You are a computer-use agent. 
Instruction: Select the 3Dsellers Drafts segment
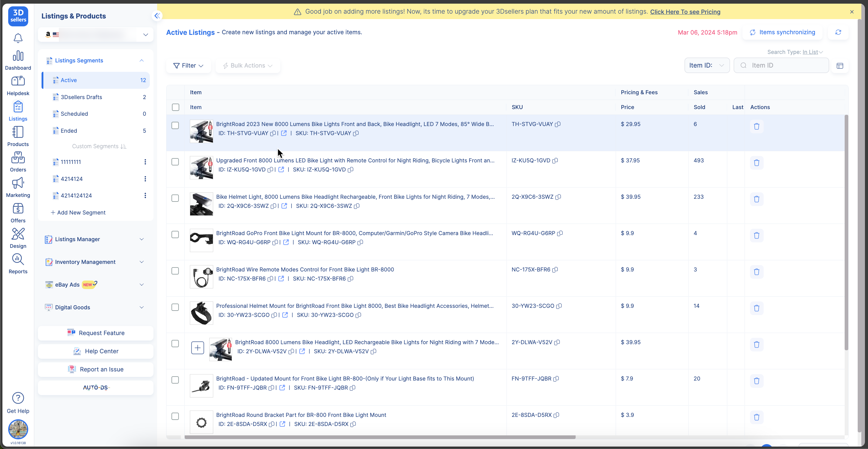[x=96, y=97]
